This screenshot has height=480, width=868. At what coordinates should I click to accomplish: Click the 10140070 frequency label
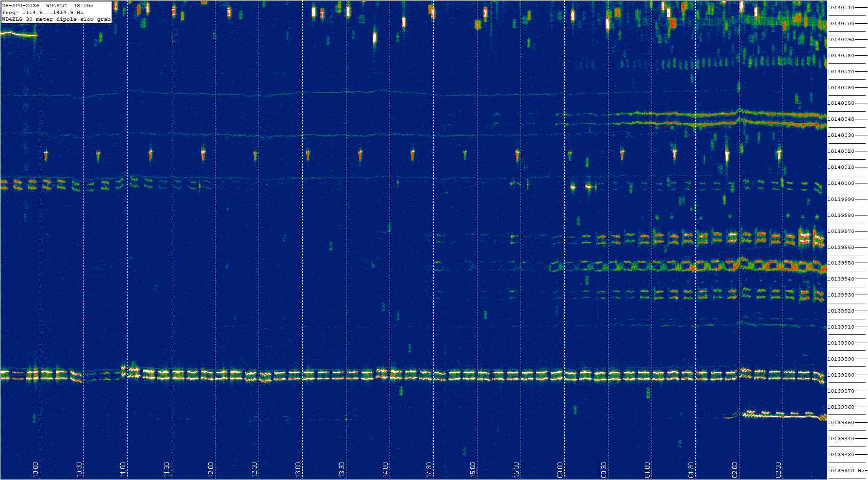[841, 72]
